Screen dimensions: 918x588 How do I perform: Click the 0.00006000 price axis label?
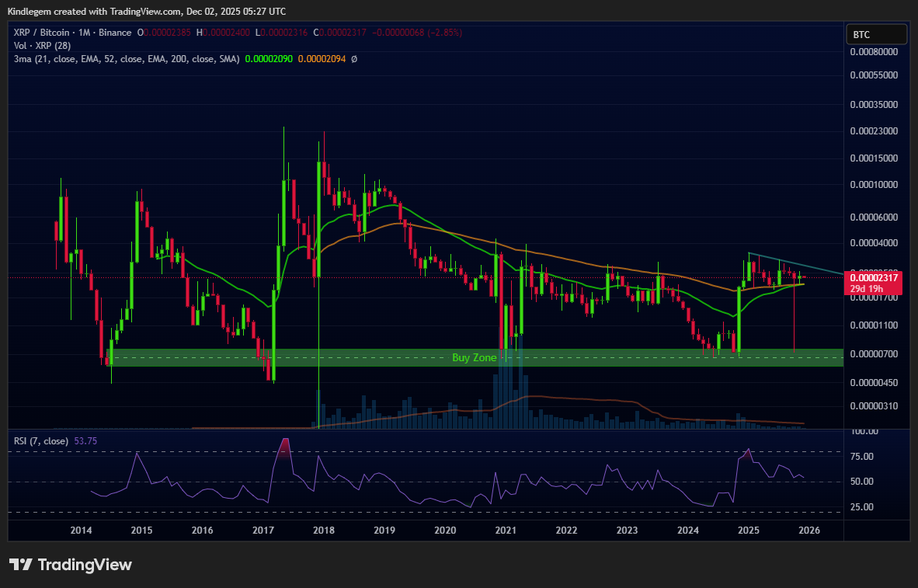point(874,217)
